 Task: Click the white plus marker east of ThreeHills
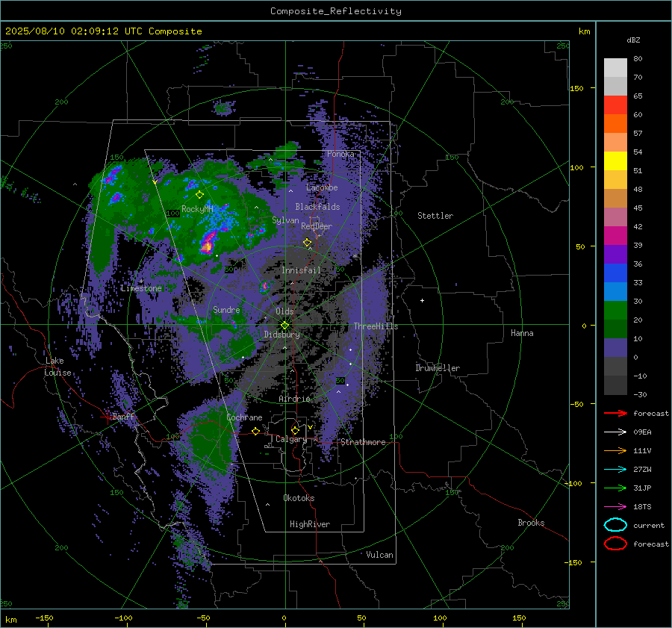click(422, 300)
